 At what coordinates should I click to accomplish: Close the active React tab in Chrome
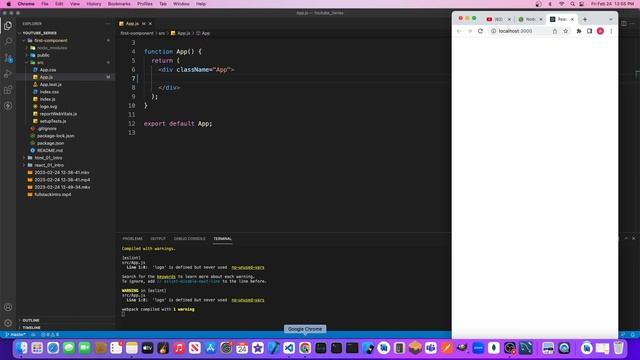[572, 19]
